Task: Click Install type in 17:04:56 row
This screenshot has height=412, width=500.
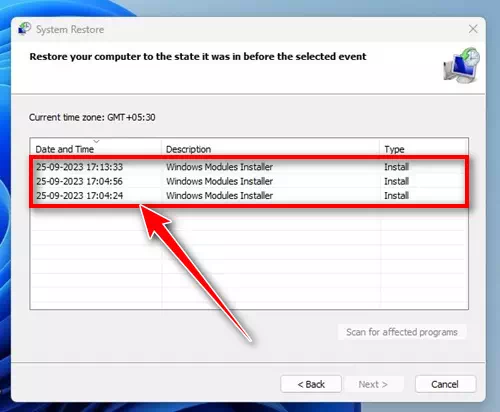Action: pos(396,181)
